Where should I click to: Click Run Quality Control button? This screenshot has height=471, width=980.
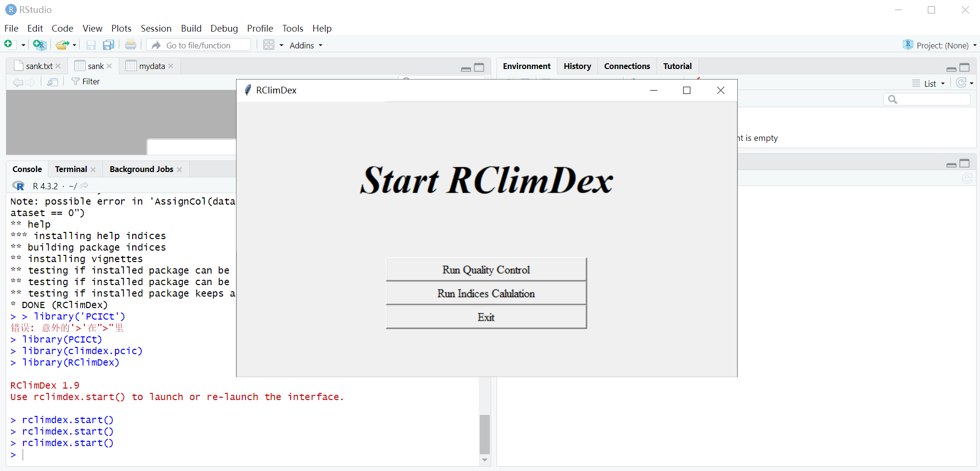486,270
